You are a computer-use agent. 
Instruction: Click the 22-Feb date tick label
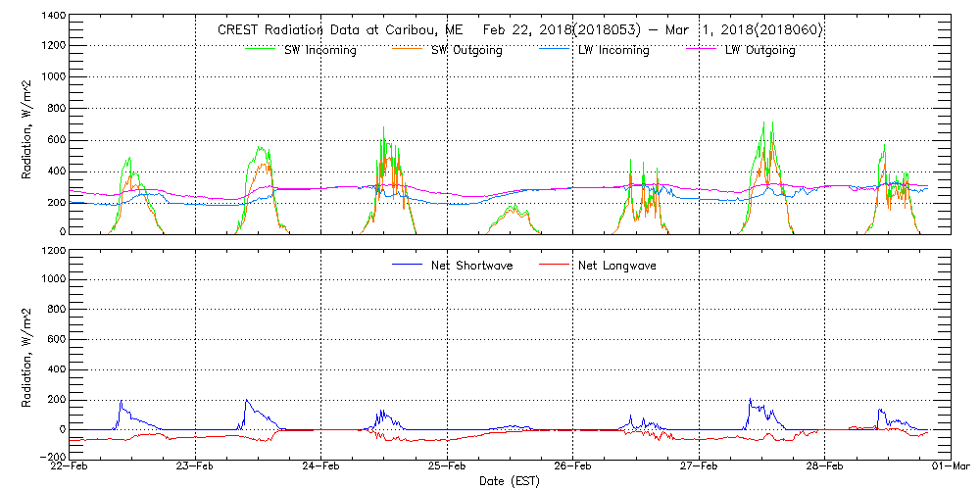70,468
